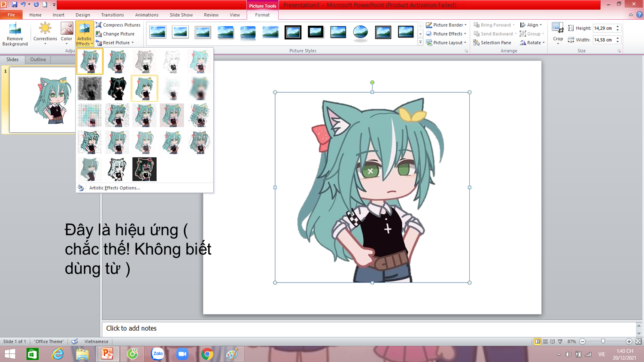
Task: Click Redo in quick access toolbar
Action: pos(36,4)
